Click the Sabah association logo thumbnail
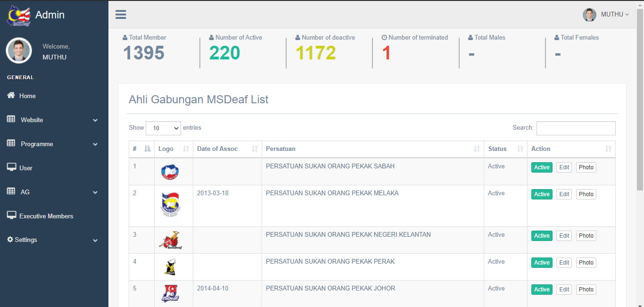Viewport: 644px width, 307px height. click(170, 172)
